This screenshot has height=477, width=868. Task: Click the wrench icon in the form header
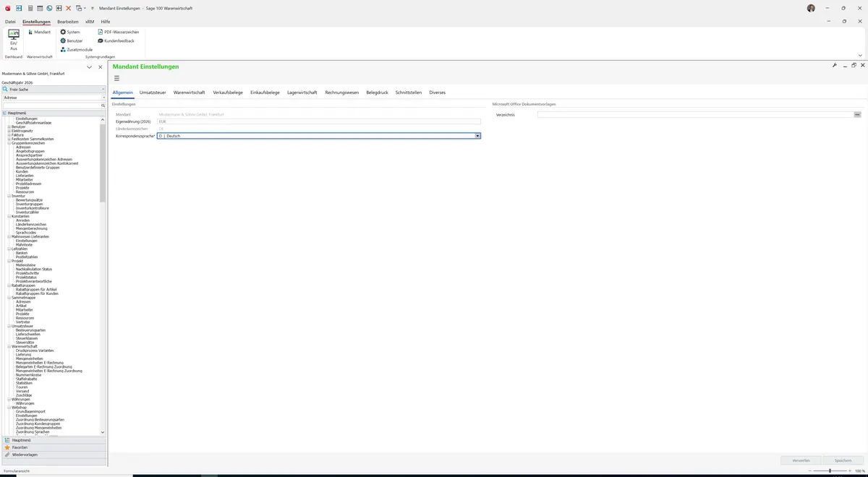click(x=835, y=65)
